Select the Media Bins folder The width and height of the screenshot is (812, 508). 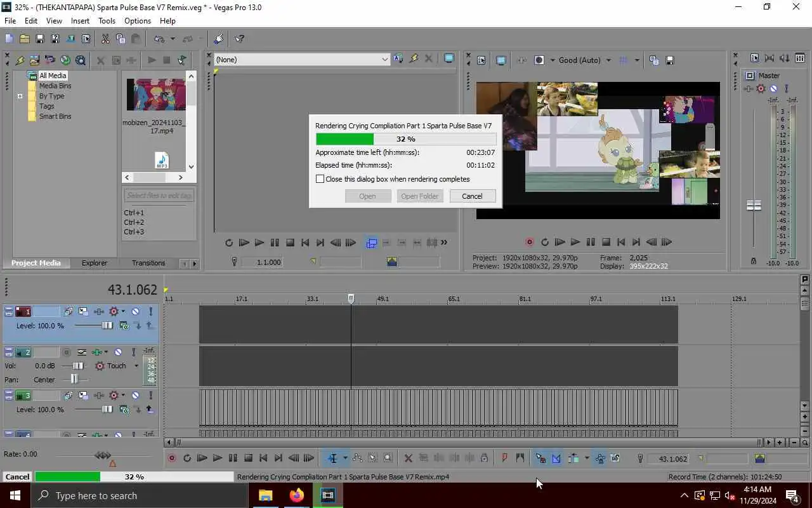55,86
